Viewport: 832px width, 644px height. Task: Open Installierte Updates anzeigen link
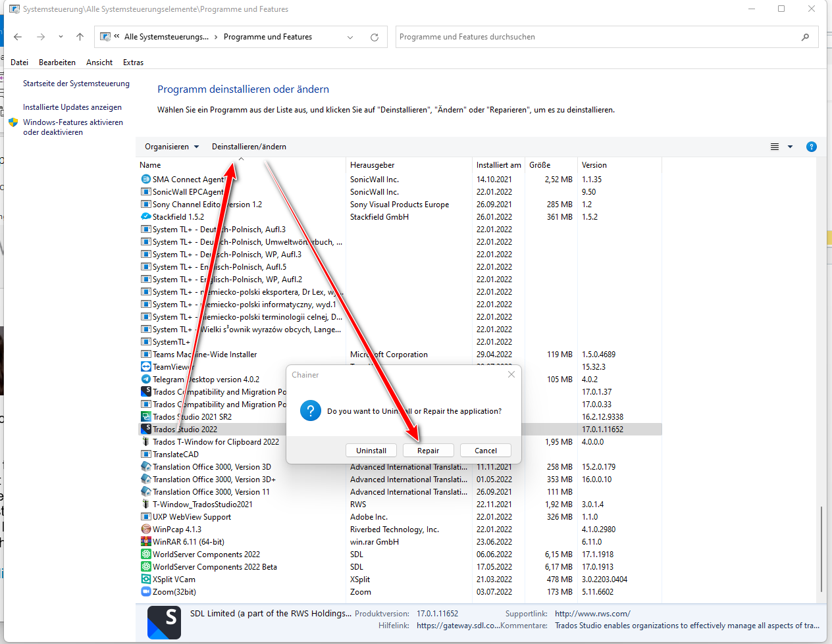pyautogui.click(x=72, y=107)
